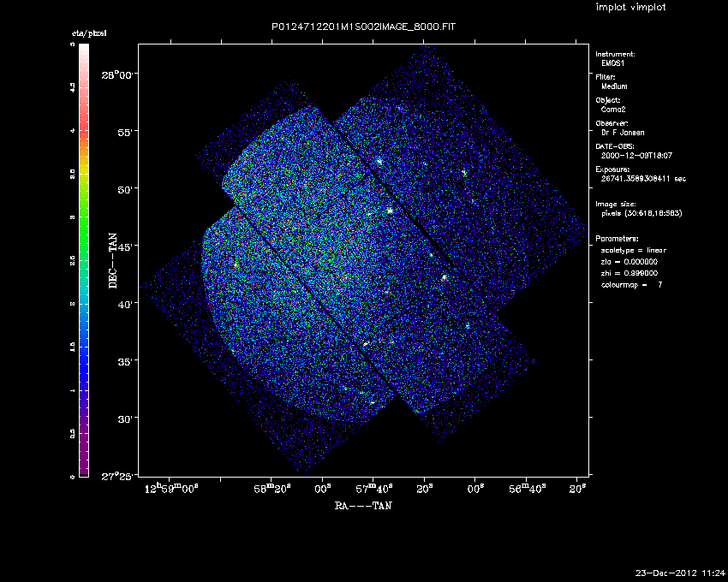Click the DEC--TAN axis label
Viewport: 728px width, 582px height.
(113, 261)
